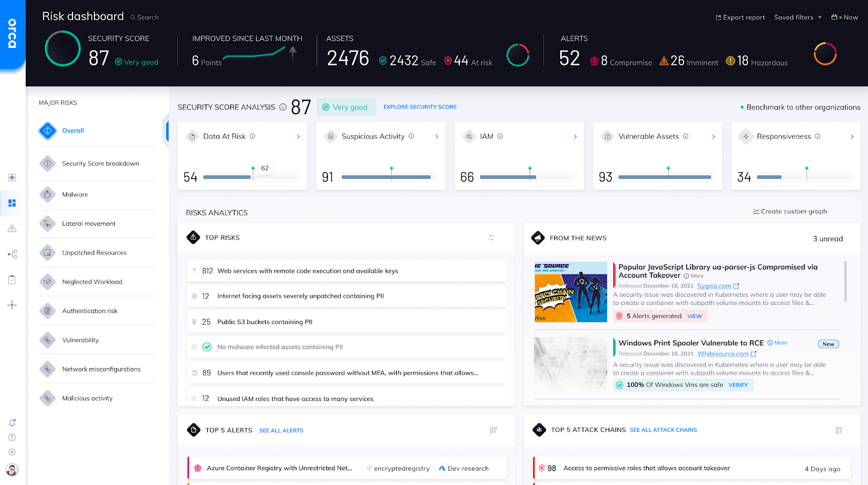Click the Top 5 Attack Chains grid layout icon
The width and height of the screenshot is (868, 485).
839,430
